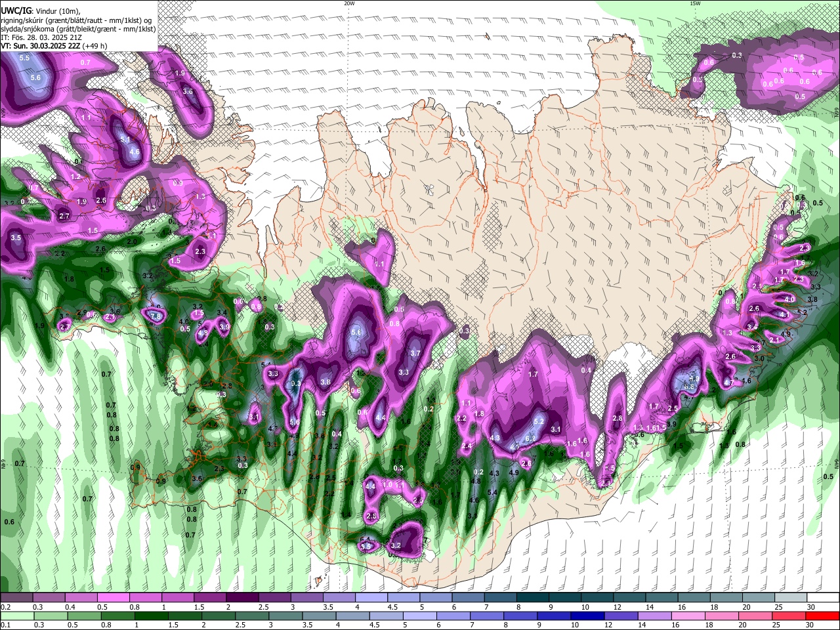Click the "12" label in the snow legend row
The width and height of the screenshot is (840, 630).
point(618,607)
